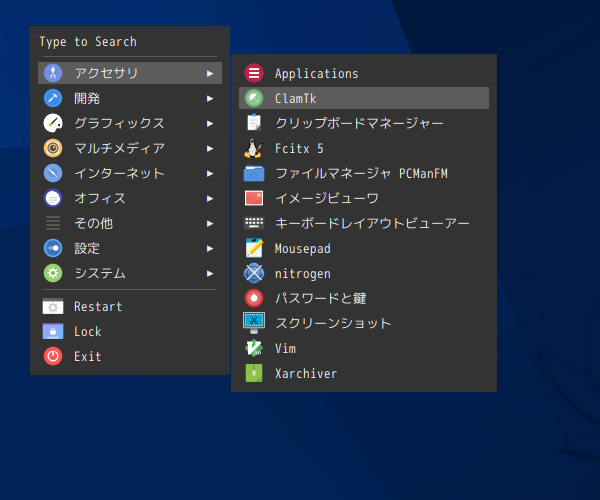Select the Applications label

tap(316, 73)
